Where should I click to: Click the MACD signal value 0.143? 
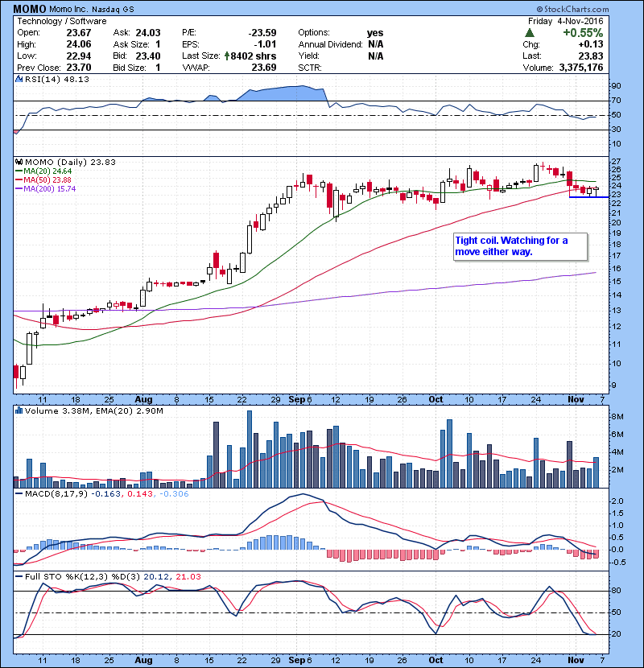[x=140, y=494]
